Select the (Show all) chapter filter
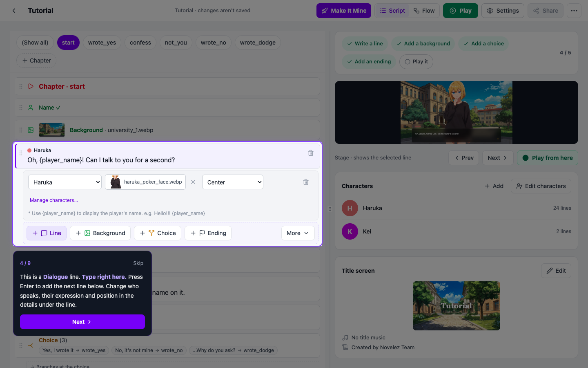 (35, 43)
